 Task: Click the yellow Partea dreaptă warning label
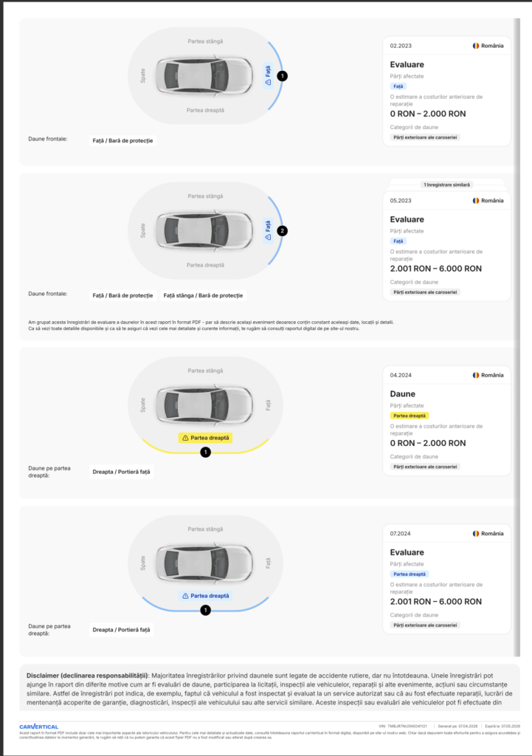click(205, 438)
